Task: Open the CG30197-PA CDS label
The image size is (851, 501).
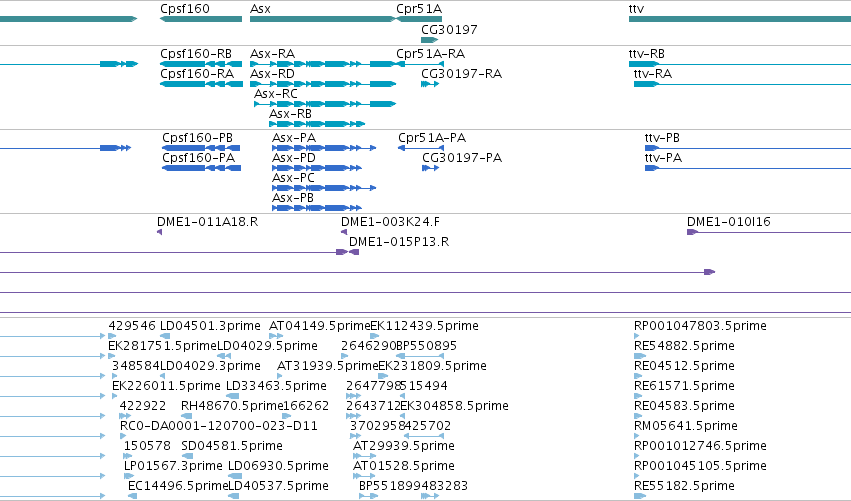Action: tap(462, 158)
